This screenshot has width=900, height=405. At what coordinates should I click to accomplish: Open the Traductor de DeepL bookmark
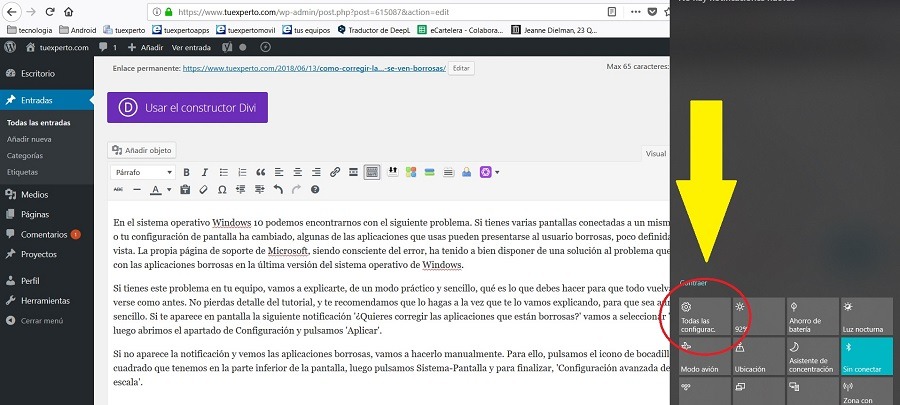tap(374, 30)
